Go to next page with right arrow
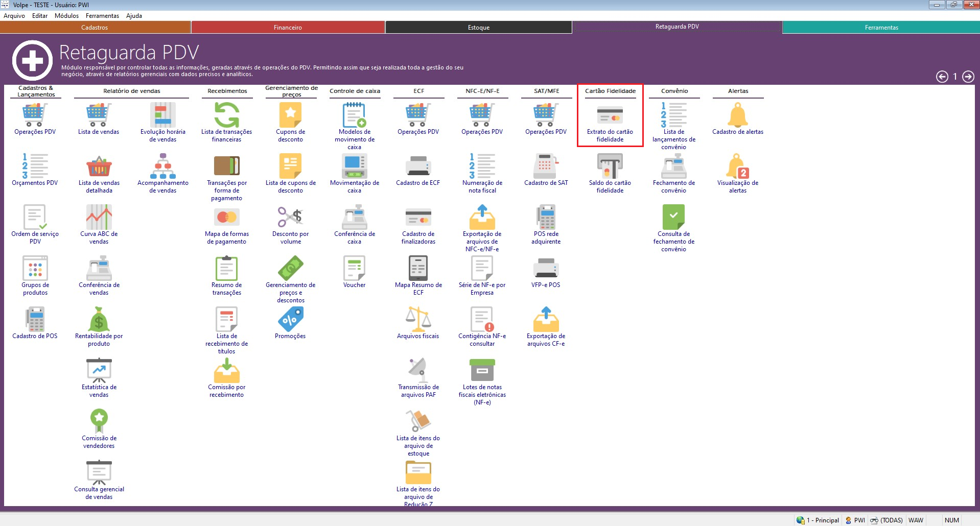The width and height of the screenshot is (980, 526). pyautogui.click(x=968, y=77)
